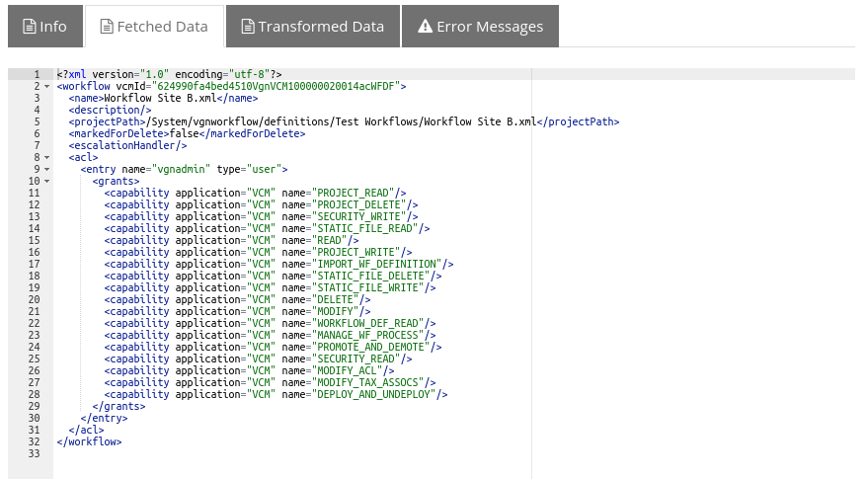This screenshot has height=479, width=868.
Task: Click the "MANAGE_WF_PROCESS" capability name
Action: click(x=367, y=335)
